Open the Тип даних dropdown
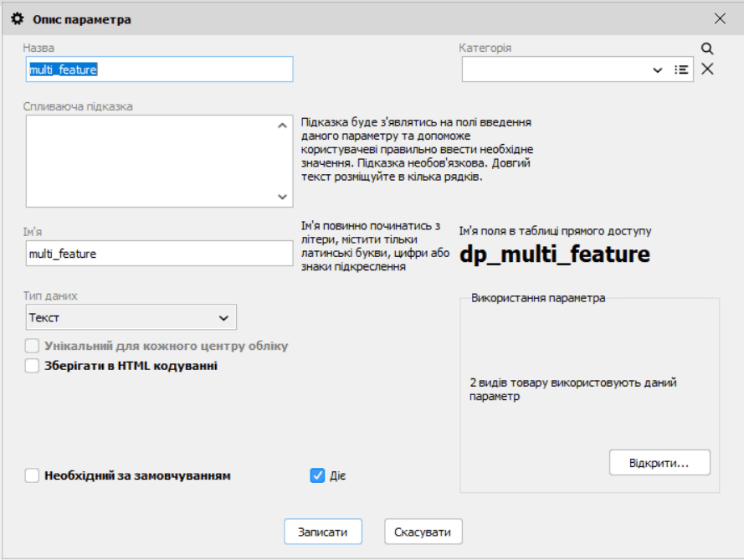Screen dimensions: 744x560 (x=131, y=318)
